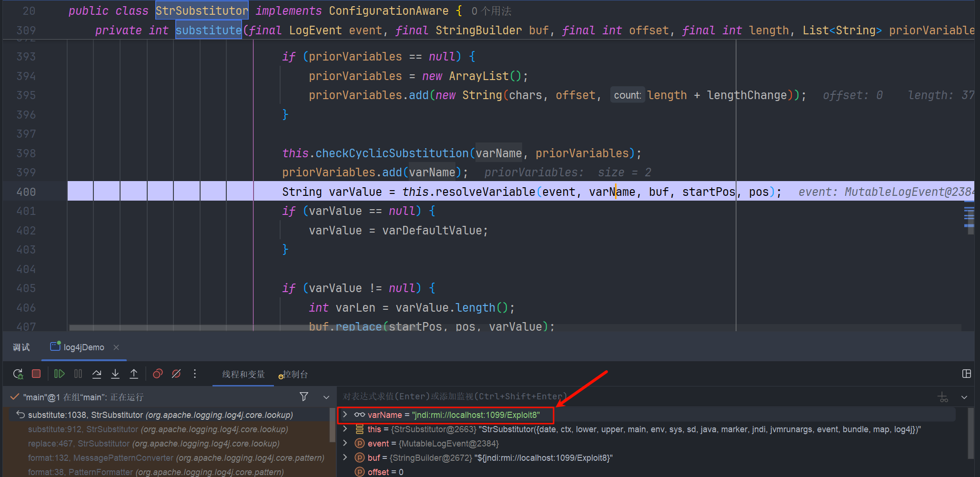This screenshot has height=477, width=980.
Task: Mute all breakpoints
Action: (176, 374)
